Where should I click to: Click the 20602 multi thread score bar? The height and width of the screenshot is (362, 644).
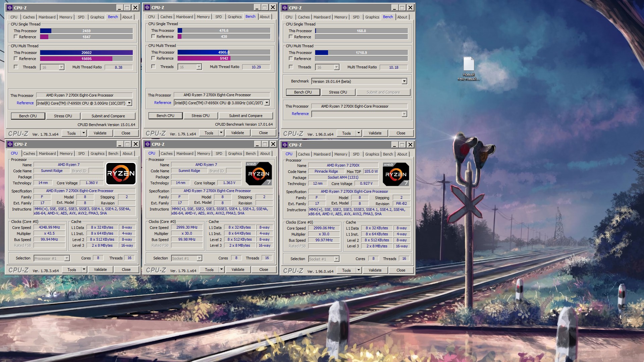tap(86, 53)
